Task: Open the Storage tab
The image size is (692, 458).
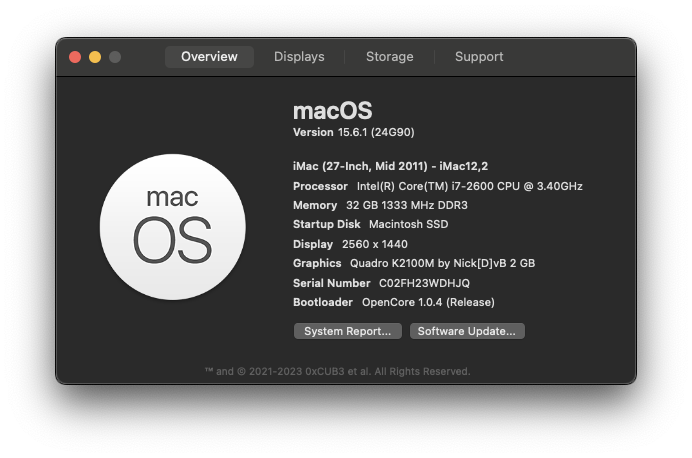Action: [x=390, y=57]
